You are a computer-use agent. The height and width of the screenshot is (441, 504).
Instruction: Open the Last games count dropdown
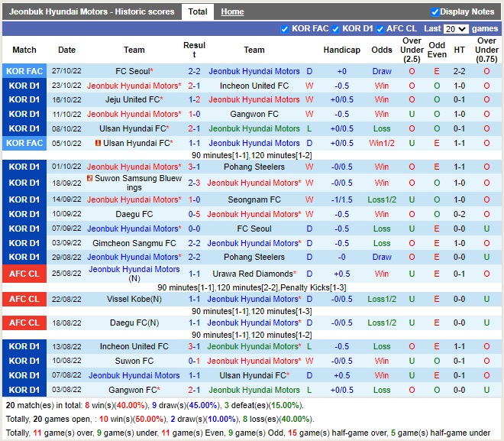click(x=455, y=29)
